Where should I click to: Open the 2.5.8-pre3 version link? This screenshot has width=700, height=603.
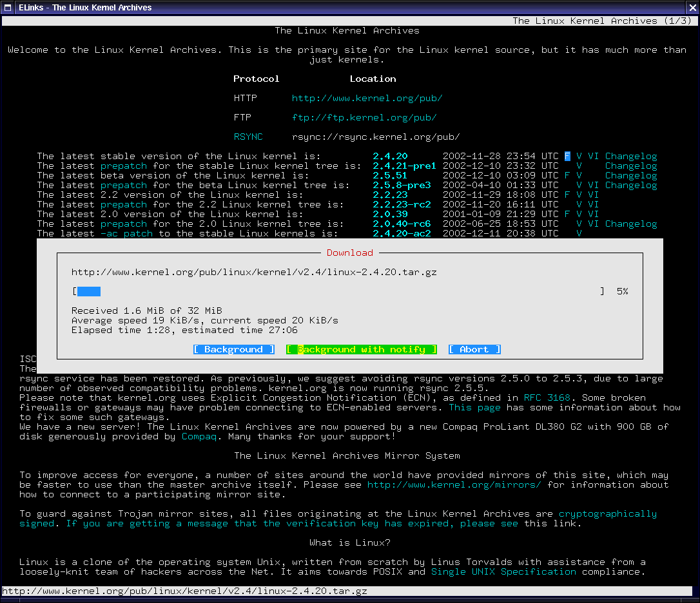[402, 186]
